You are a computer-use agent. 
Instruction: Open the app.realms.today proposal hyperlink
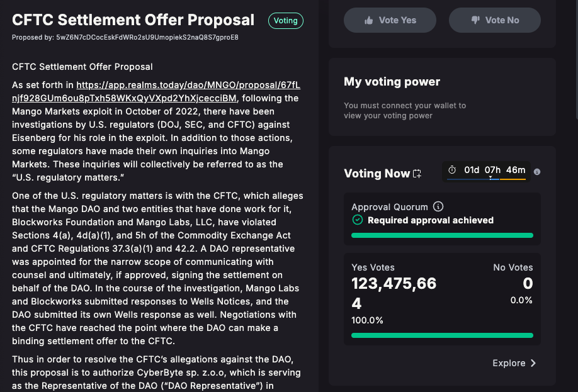156,92
